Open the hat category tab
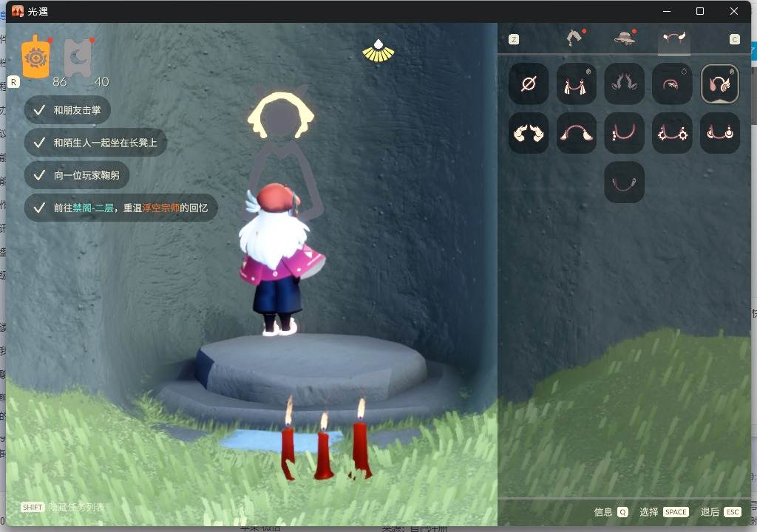Viewport: 757px width, 532px height. click(625, 38)
